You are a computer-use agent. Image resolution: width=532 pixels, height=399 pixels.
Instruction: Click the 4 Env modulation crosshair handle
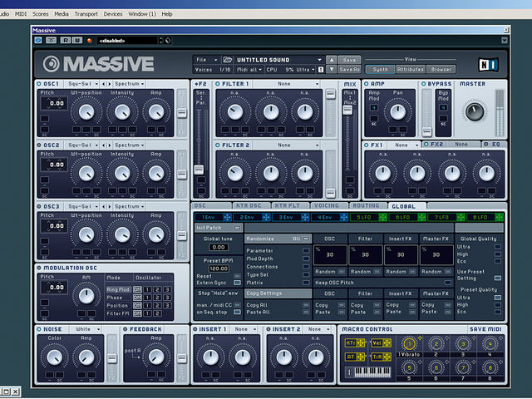(343, 217)
